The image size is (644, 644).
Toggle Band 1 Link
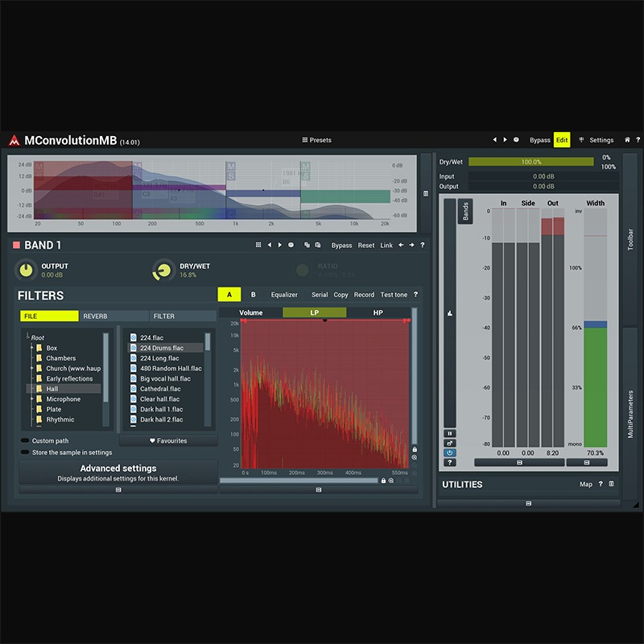pos(386,246)
